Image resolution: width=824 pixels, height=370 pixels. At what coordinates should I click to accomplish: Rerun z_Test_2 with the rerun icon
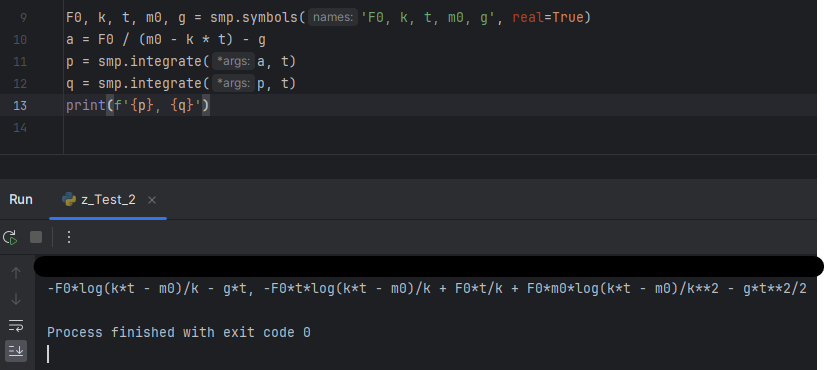[x=11, y=238]
